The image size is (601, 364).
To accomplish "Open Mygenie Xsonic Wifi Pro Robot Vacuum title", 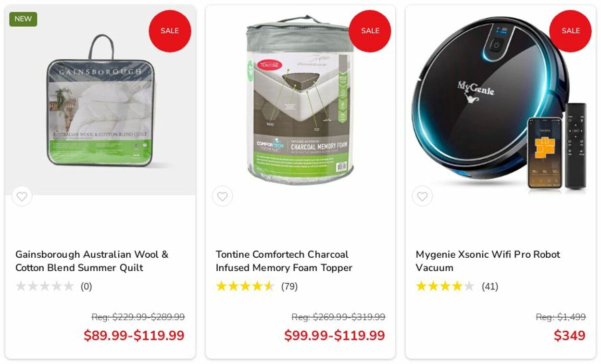I will pyautogui.click(x=488, y=261).
